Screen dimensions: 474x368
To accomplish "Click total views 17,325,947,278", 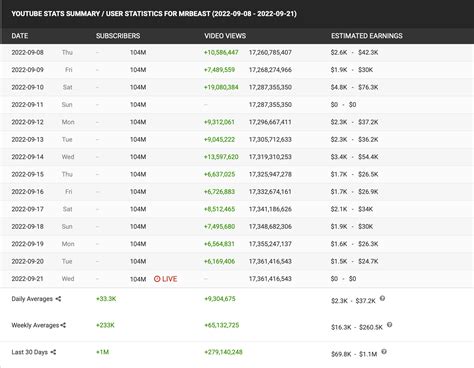I will [x=270, y=174].
